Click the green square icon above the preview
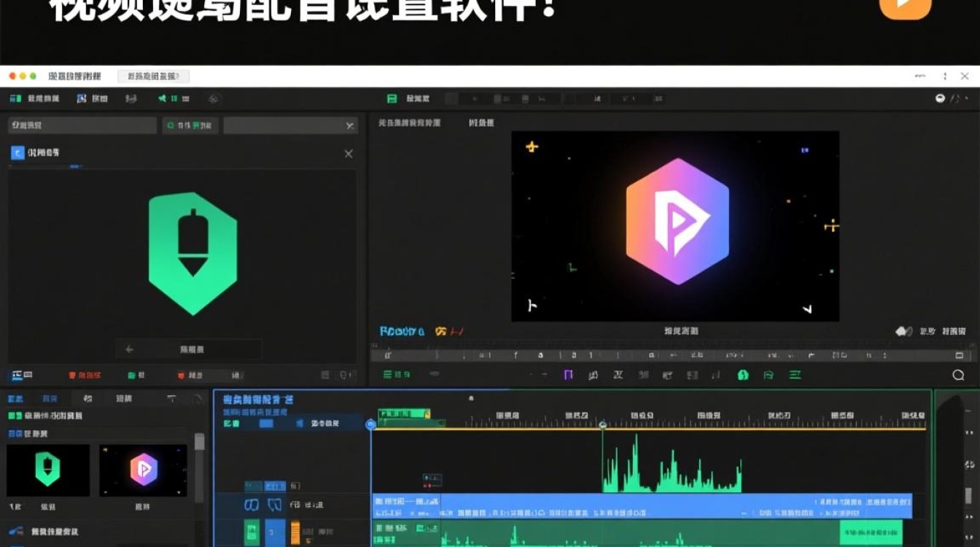 (x=392, y=98)
